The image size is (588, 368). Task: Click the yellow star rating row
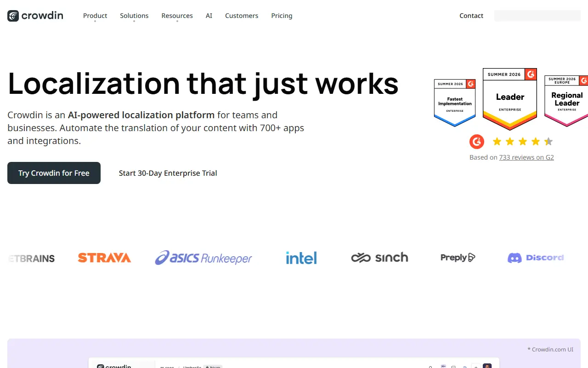point(523,141)
